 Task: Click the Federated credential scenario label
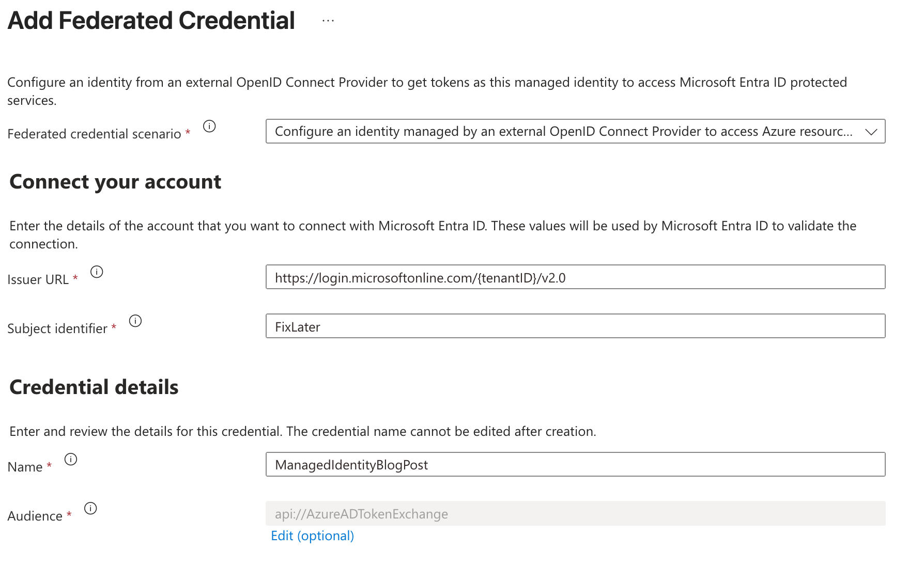pos(94,134)
